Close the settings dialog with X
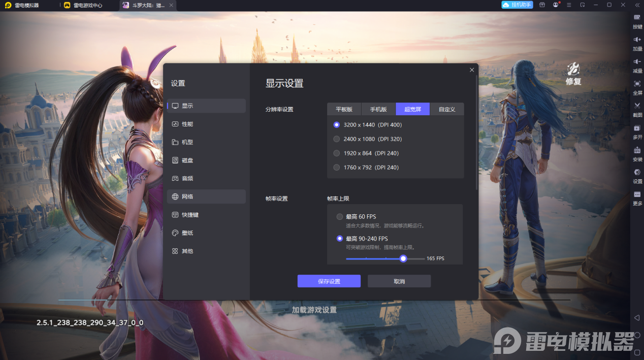 point(472,70)
